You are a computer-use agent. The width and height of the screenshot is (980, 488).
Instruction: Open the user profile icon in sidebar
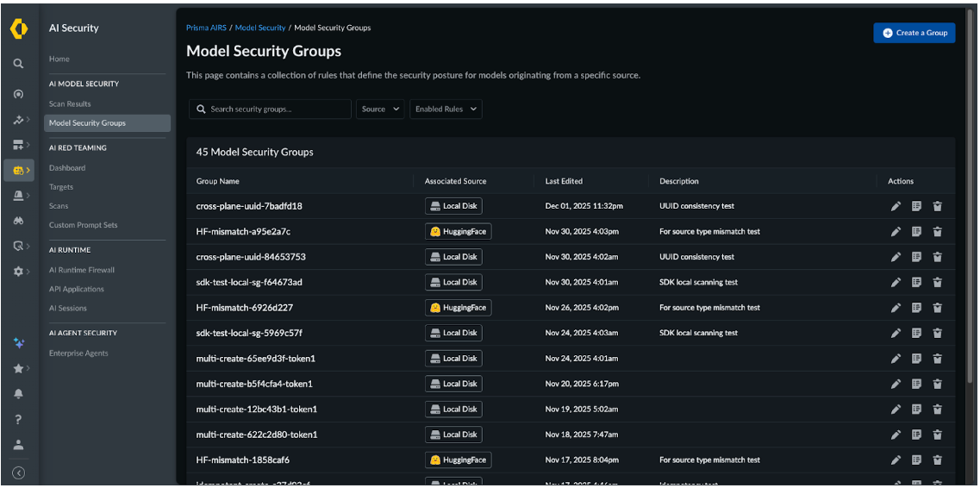coord(18,445)
